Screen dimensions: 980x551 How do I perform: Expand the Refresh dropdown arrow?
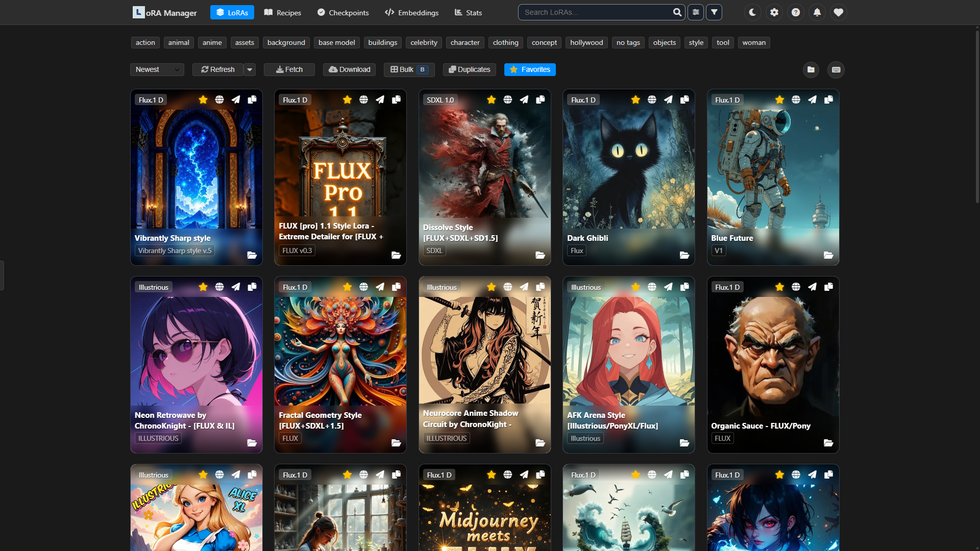pos(250,69)
